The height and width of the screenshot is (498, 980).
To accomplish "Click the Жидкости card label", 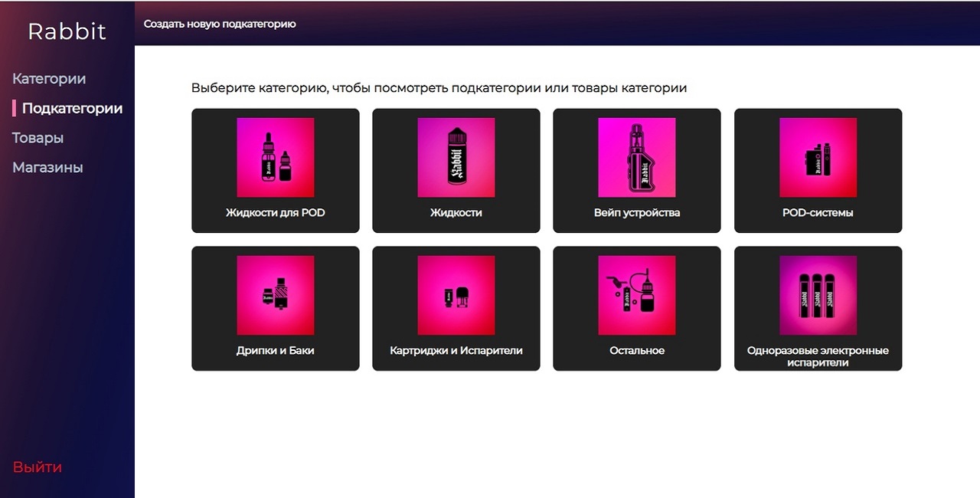I will coord(456,213).
